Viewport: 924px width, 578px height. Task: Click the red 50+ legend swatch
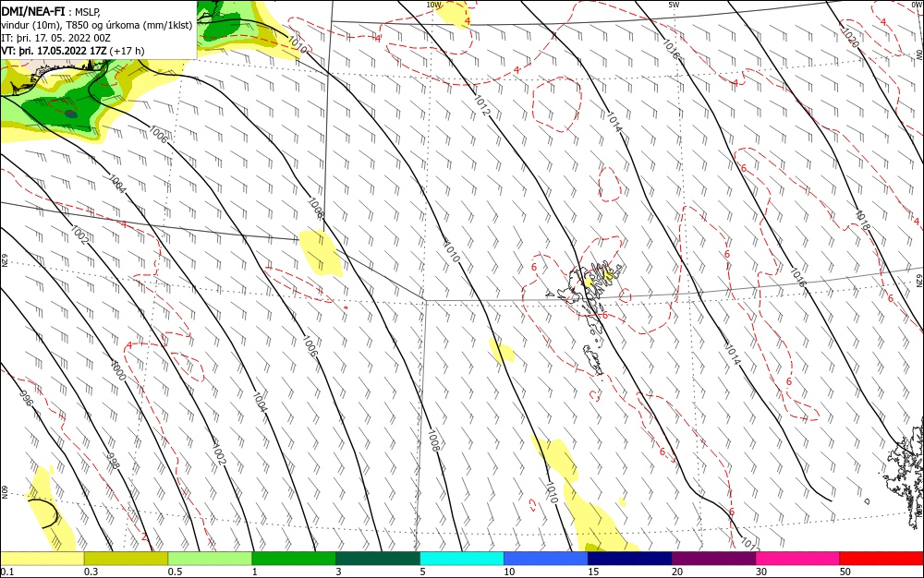(x=881, y=559)
